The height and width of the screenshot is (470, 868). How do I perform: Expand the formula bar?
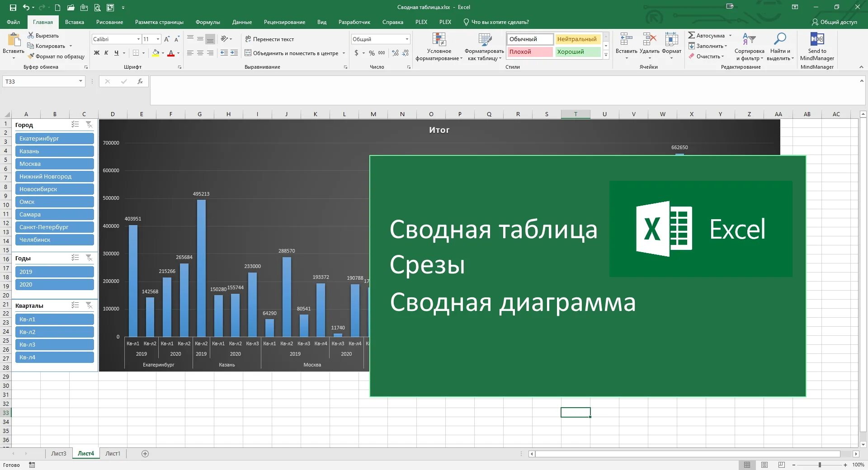tap(862, 81)
